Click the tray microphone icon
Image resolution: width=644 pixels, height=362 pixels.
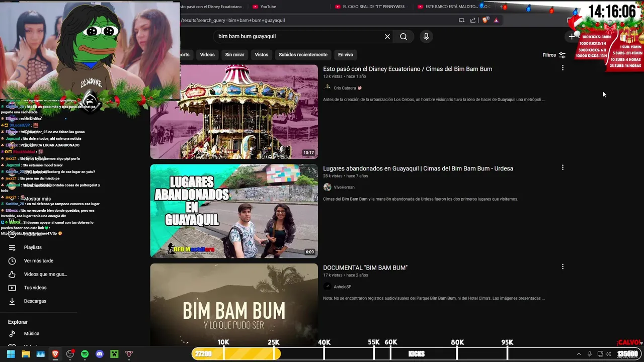coord(590,354)
